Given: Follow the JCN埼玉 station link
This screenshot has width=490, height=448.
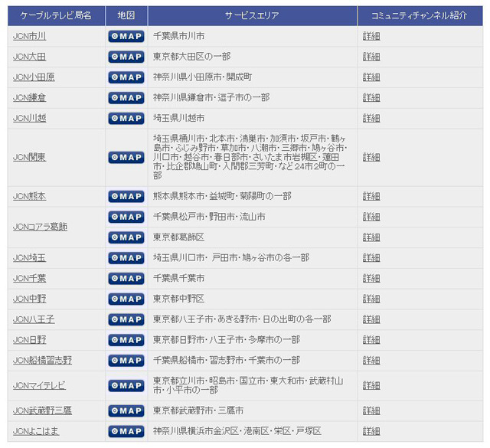Looking at the screenshot, I should (x=29, y=258).
